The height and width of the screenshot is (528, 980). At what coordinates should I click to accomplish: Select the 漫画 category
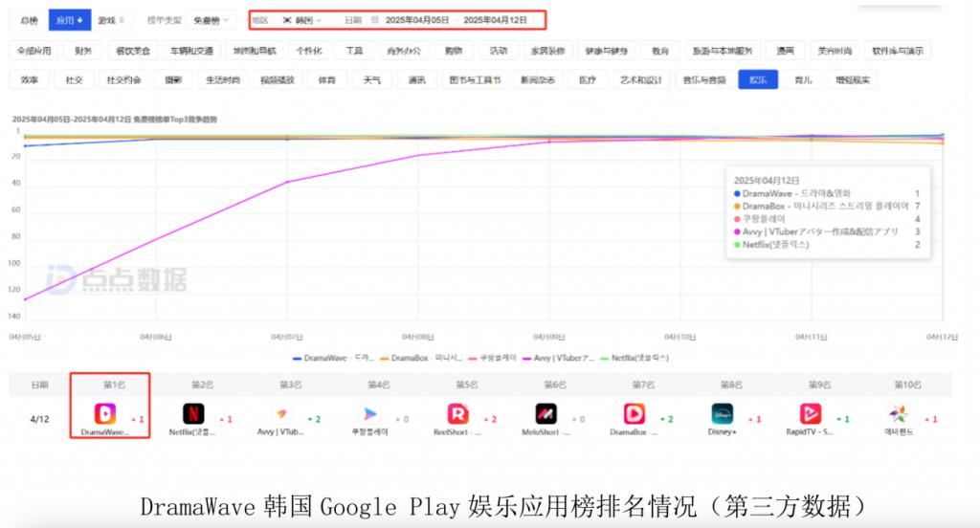(x=786, y=51)
